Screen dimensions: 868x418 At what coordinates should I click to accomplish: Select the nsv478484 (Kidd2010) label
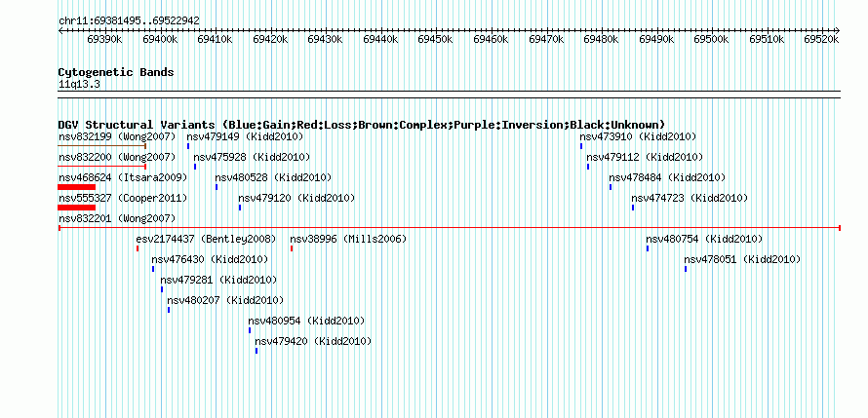coord(667,177)
